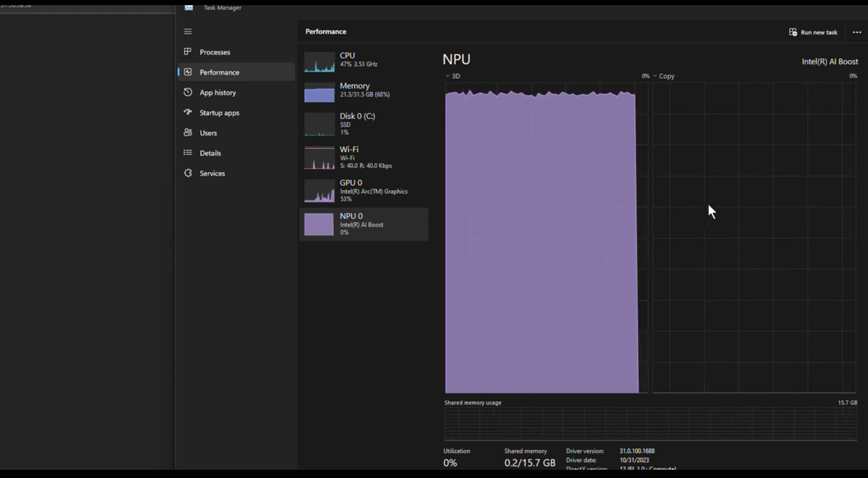This screenshot has width=868, height=478.
Task: Click the Startup apps gauge icon
Action: (188, 112)
